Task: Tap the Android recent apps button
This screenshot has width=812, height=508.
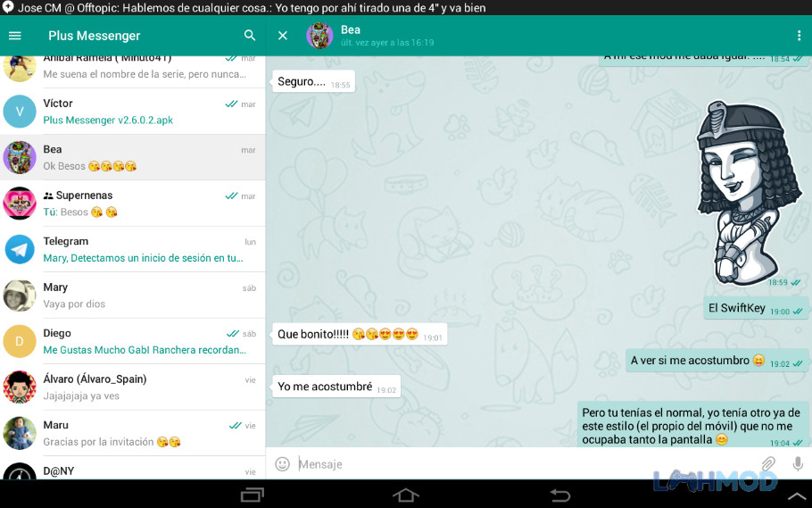Action: click(x=253, y=495)
